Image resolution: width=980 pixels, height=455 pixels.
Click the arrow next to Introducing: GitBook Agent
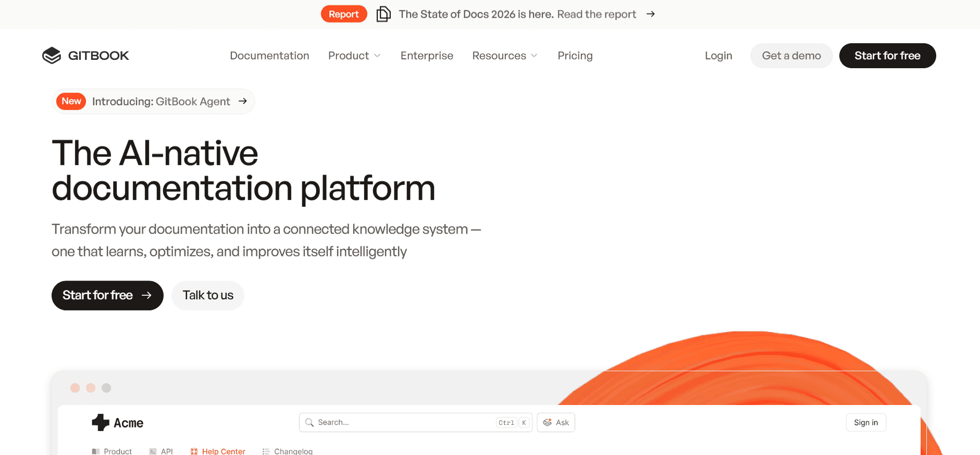tap(243, 101)
